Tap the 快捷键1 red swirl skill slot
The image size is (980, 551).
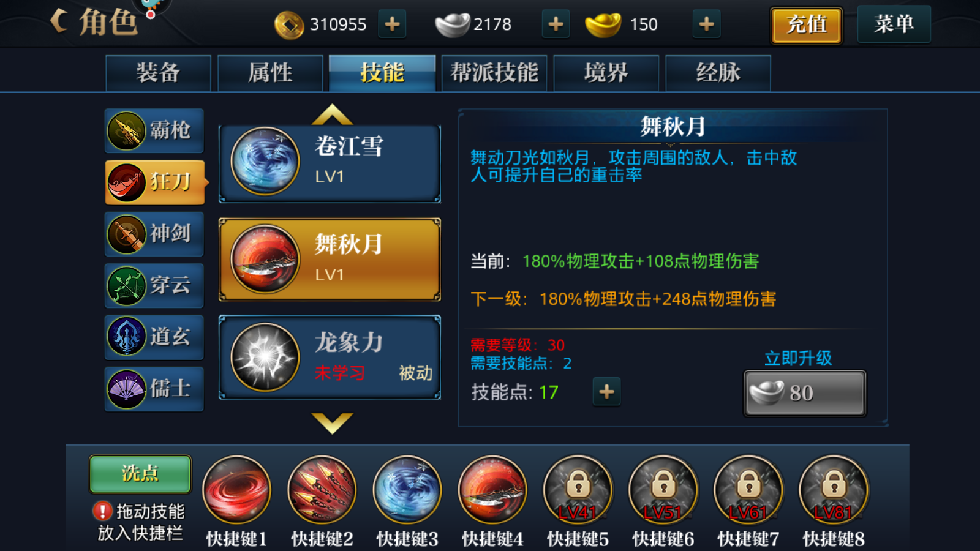[x=236, y=490]
